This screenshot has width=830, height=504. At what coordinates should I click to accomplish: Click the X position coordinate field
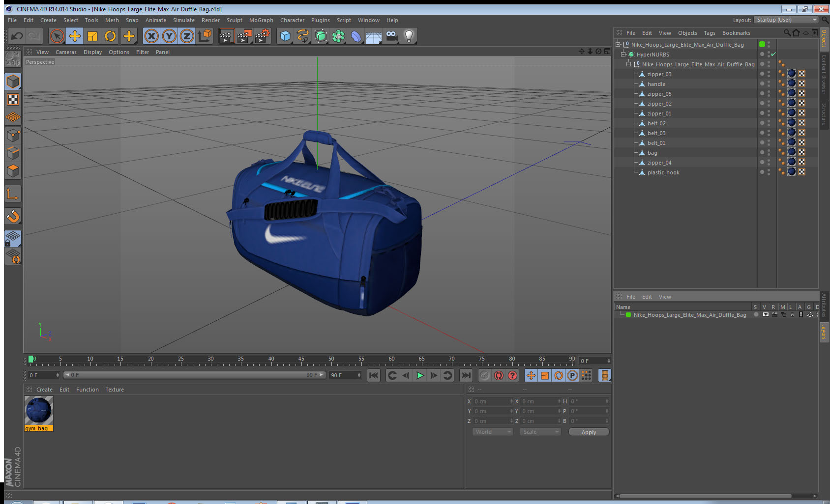(x=493, y=401)
